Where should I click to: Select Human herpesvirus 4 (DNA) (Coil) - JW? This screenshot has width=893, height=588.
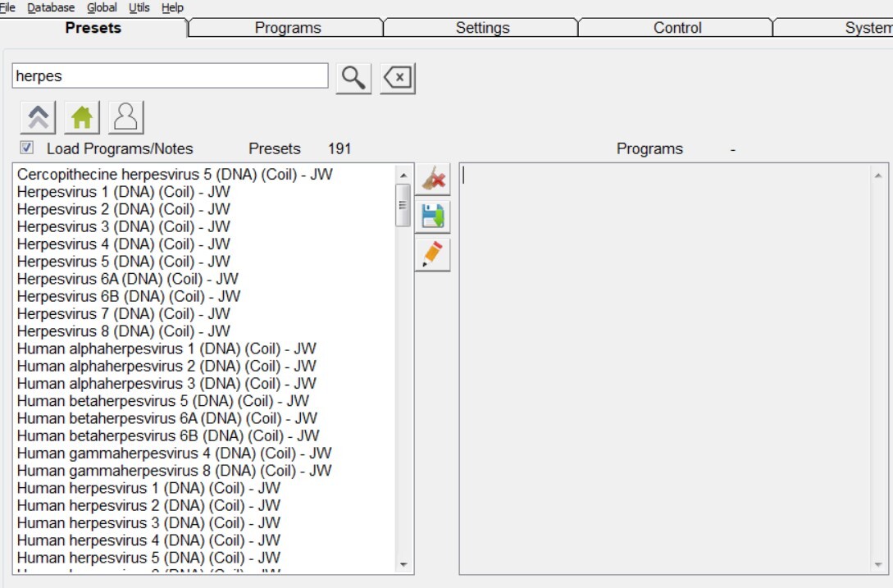pyautogui.click(x=148, y=540)
